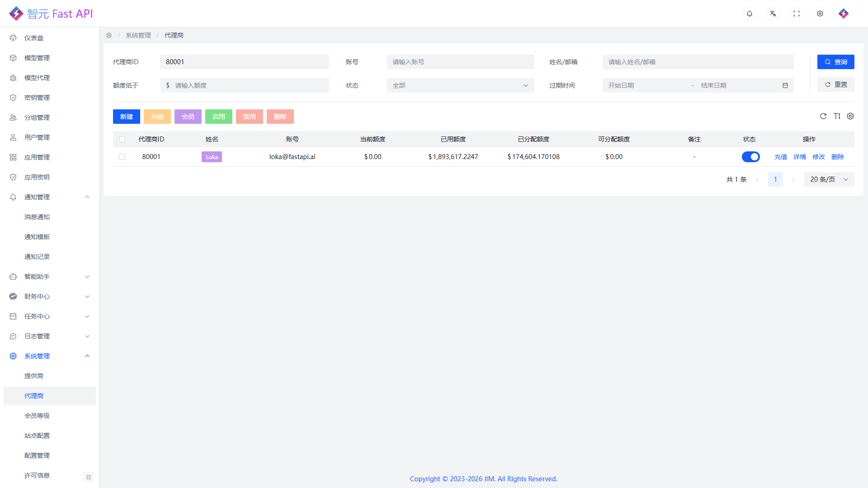868x488 pixels.
Task: Click the language translation icon
Action: [x=773, y=14]
